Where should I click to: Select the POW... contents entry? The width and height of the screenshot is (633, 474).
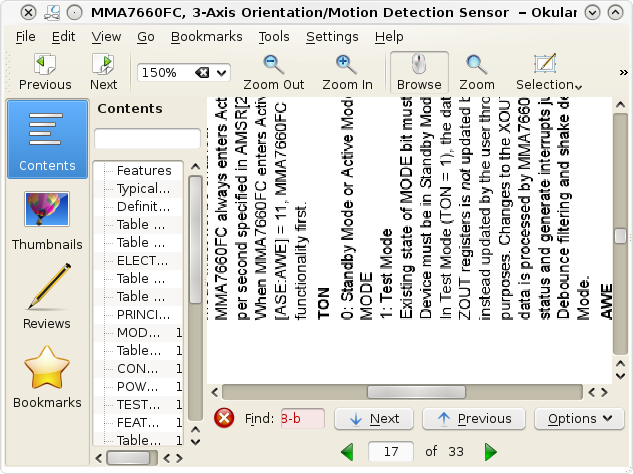[x=137, y=386]
